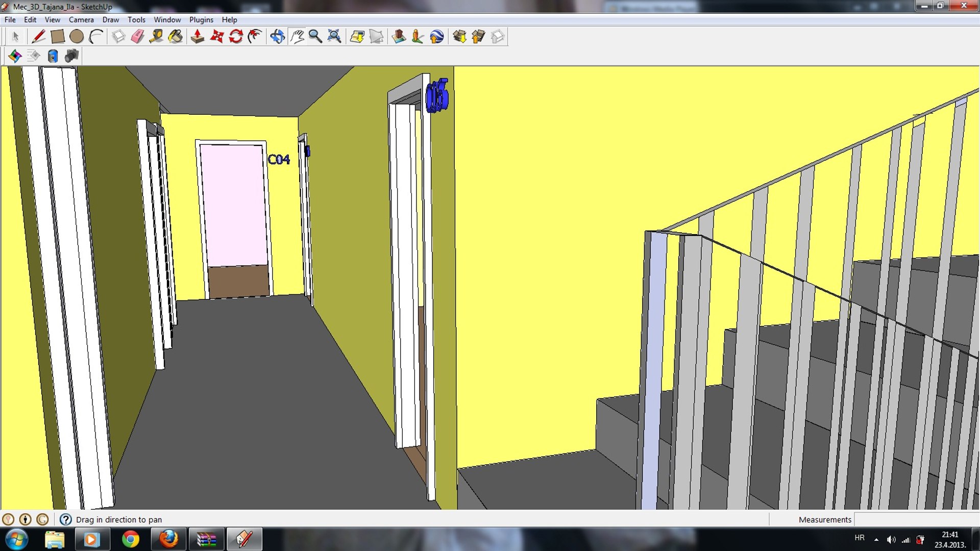Click the Add Location icon
This screenshot has height=551, width=980.
pyautogui.click(x=357, y=37)
